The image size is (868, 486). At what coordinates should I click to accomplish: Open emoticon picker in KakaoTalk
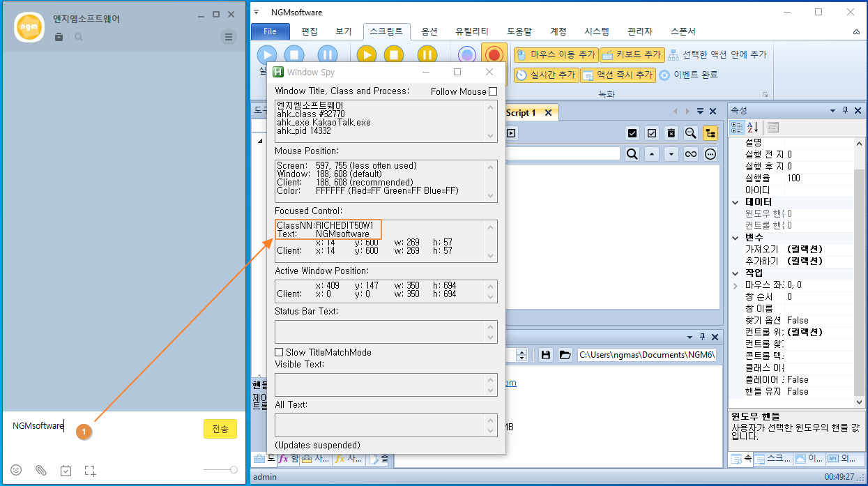[x=16, y=471]
